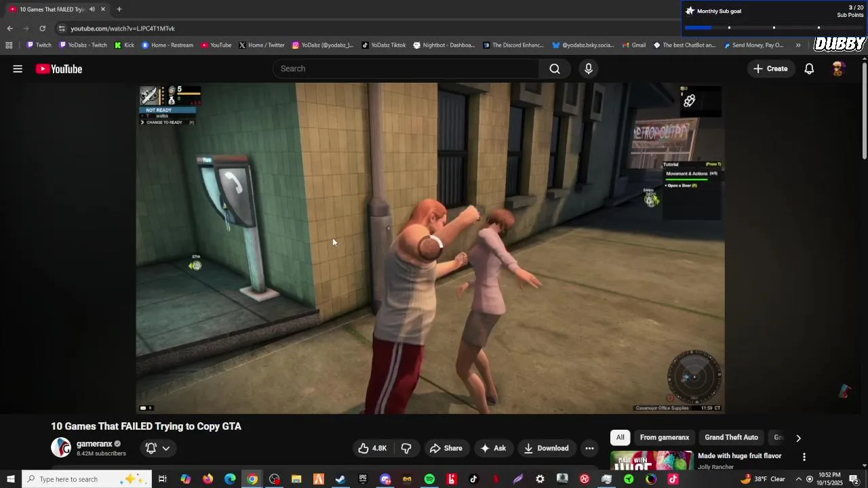
Task: Click the video title text
Action: coord(146,426)
